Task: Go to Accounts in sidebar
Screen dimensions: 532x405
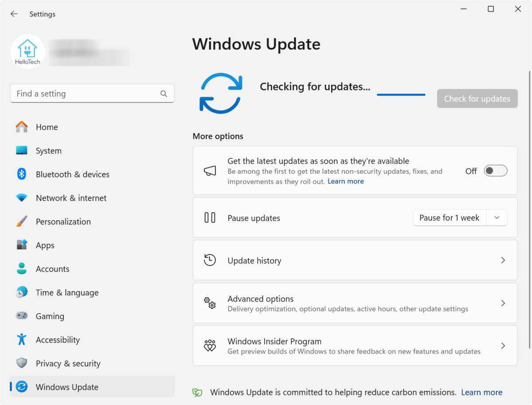Action: click(52, 269)
